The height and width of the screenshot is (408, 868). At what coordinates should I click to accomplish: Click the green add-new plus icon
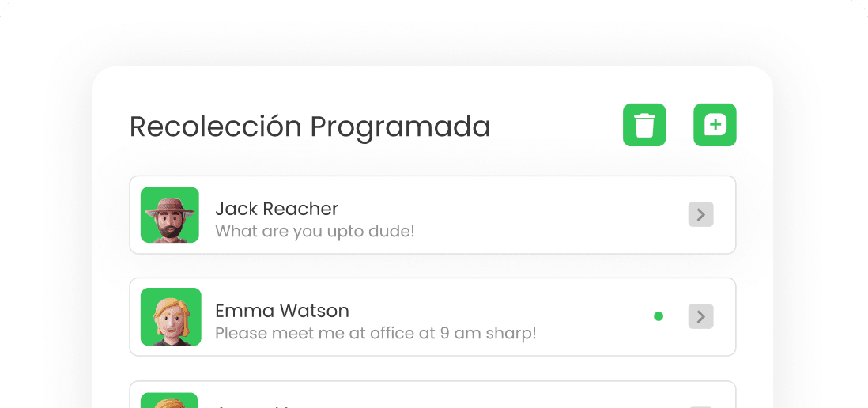[715, 125]
